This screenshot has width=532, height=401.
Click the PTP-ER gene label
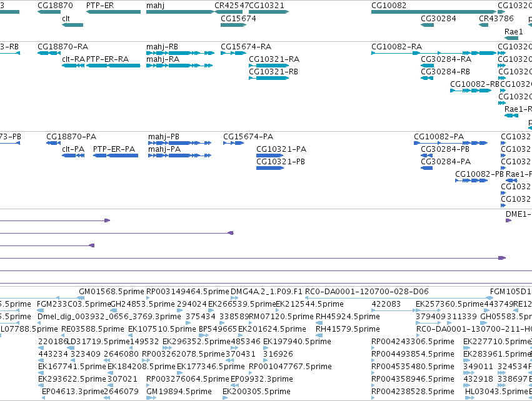pos(100,6)
